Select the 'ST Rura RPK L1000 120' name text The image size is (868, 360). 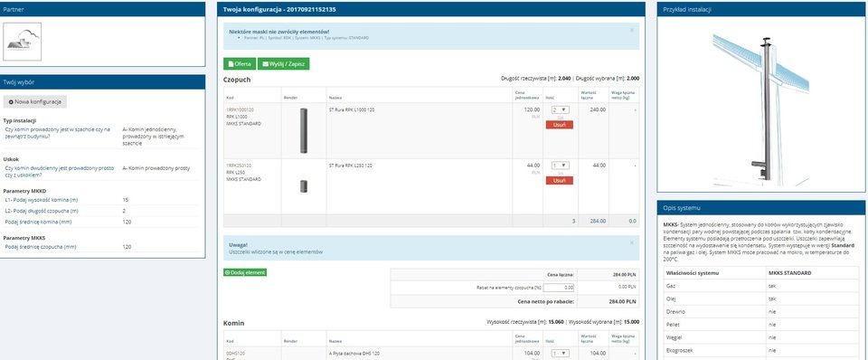click(351, 109)
